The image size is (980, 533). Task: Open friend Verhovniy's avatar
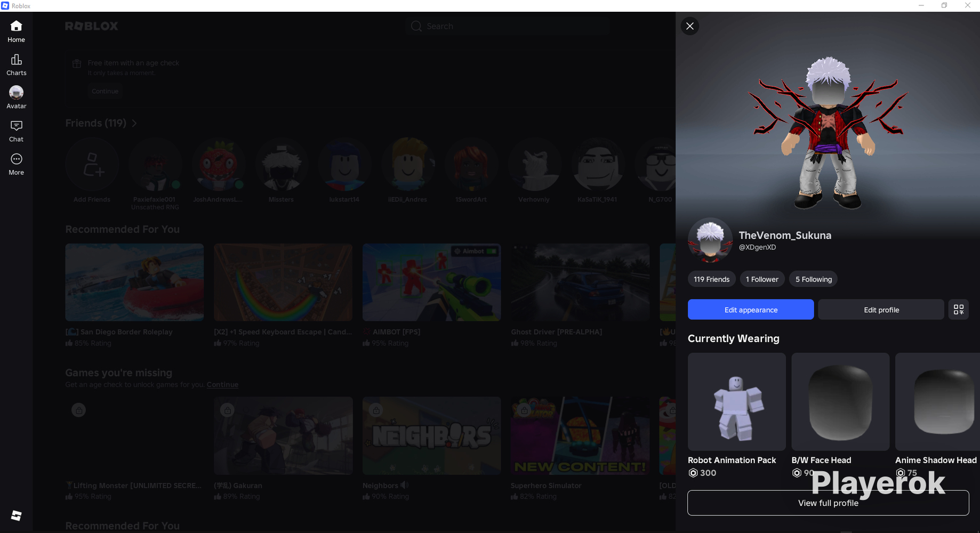point(534,164)
